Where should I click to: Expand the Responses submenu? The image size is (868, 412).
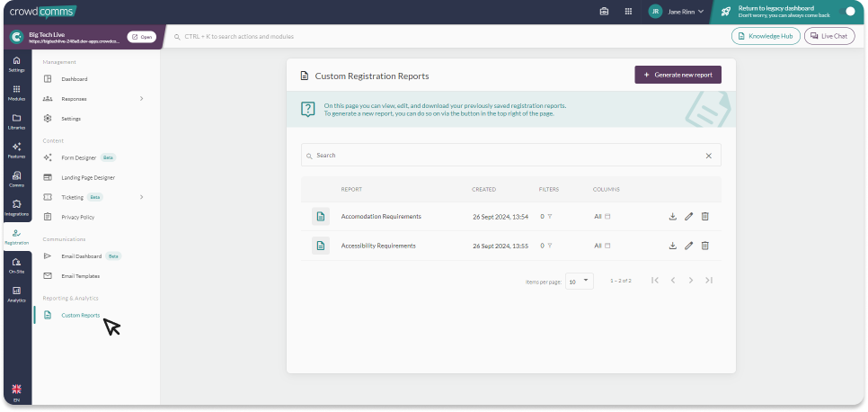(142, 99)
